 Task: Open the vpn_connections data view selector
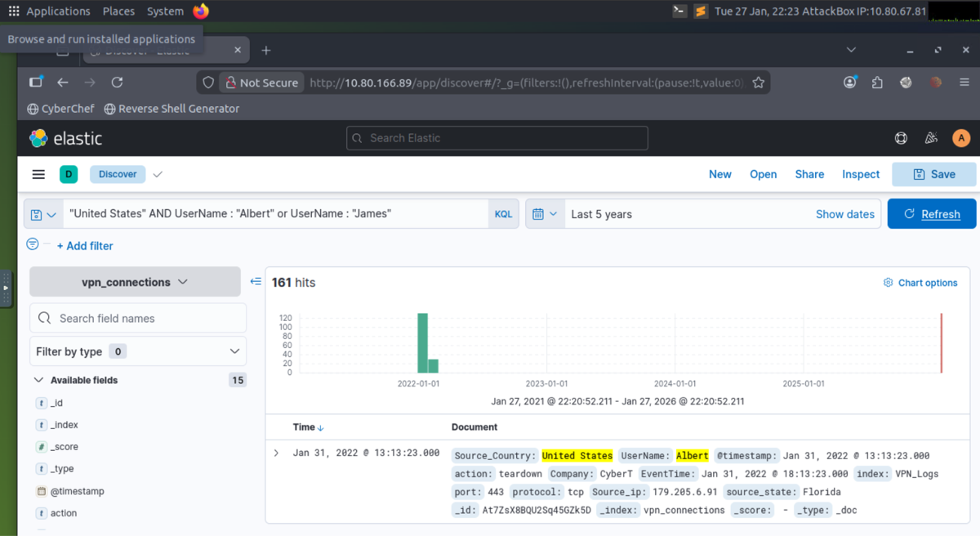pyautogui.click(x=135, y=280)
